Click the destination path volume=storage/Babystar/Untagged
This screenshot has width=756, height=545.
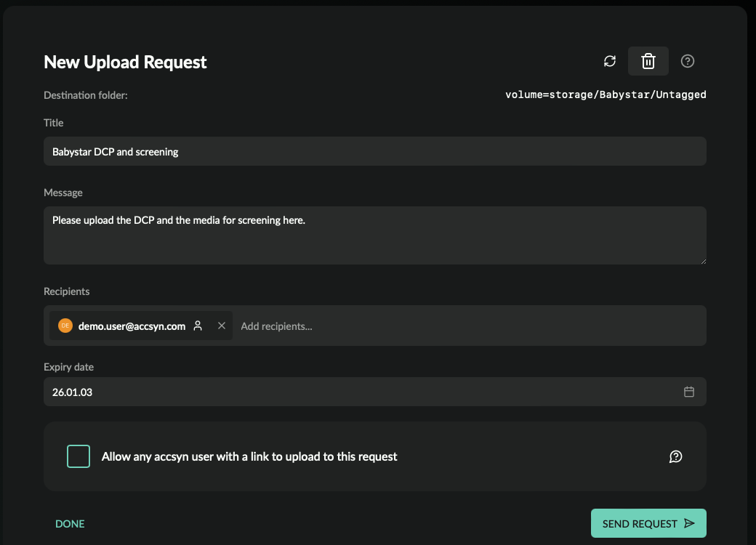606,94
